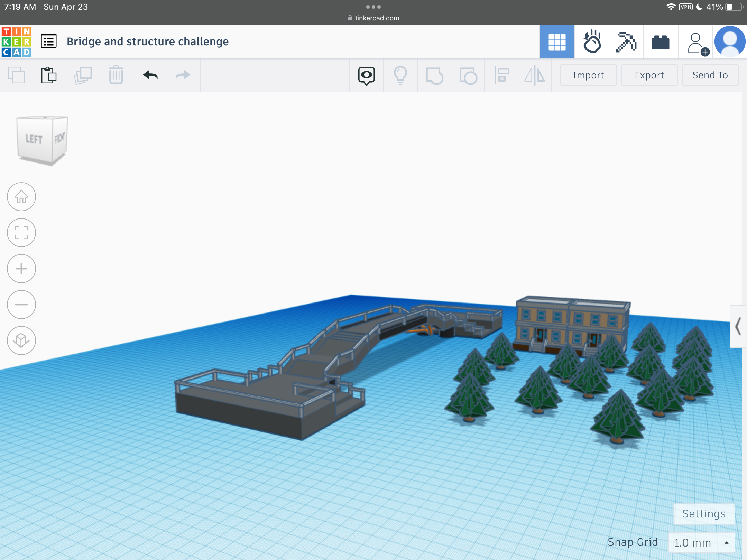
Task: Open the design list menu icon
Action: [x=49, y=41]
